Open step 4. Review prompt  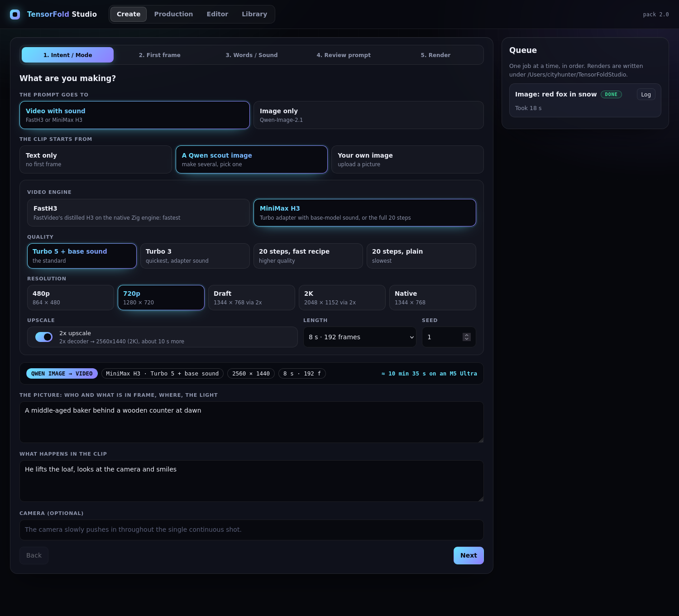(344, 55)
